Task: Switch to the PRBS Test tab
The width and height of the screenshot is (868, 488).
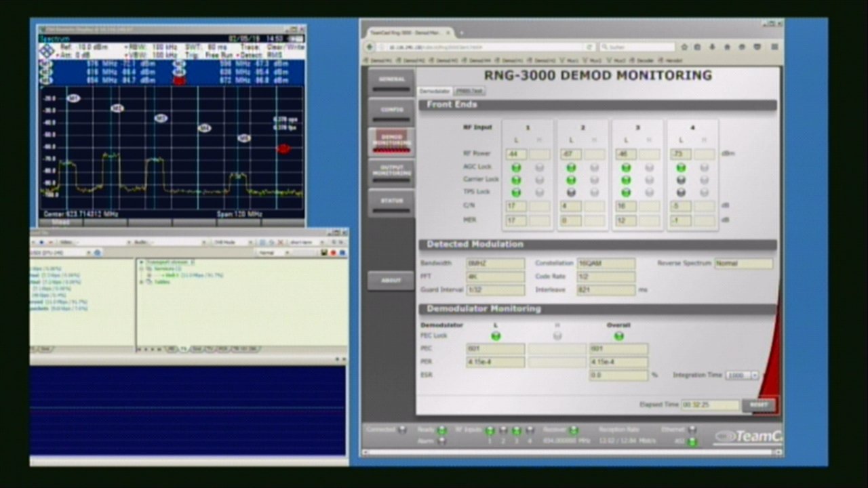Action: (x=469, y=91)
